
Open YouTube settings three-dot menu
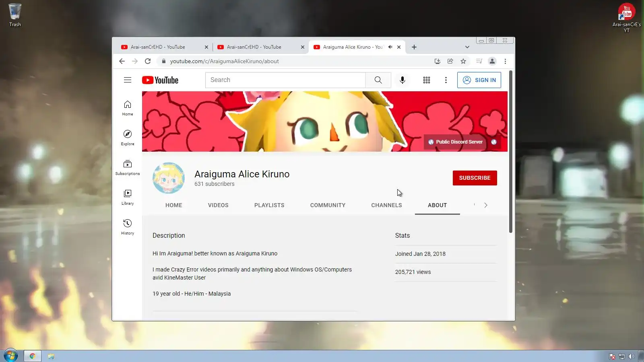tap(446, 80)
